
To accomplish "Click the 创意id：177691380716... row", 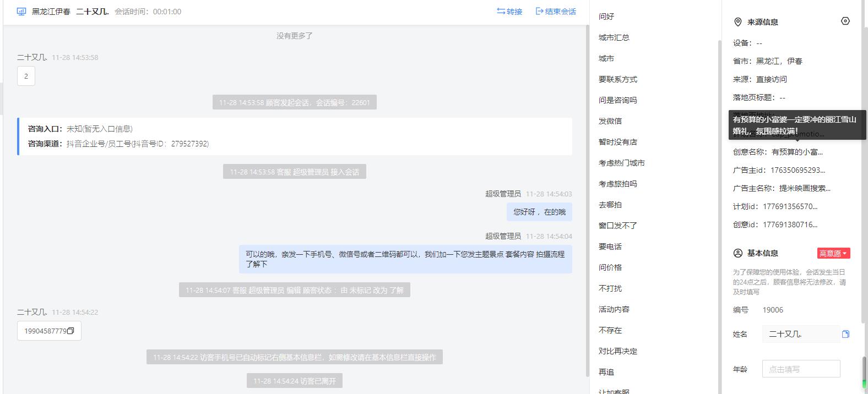I will point(775,225).
